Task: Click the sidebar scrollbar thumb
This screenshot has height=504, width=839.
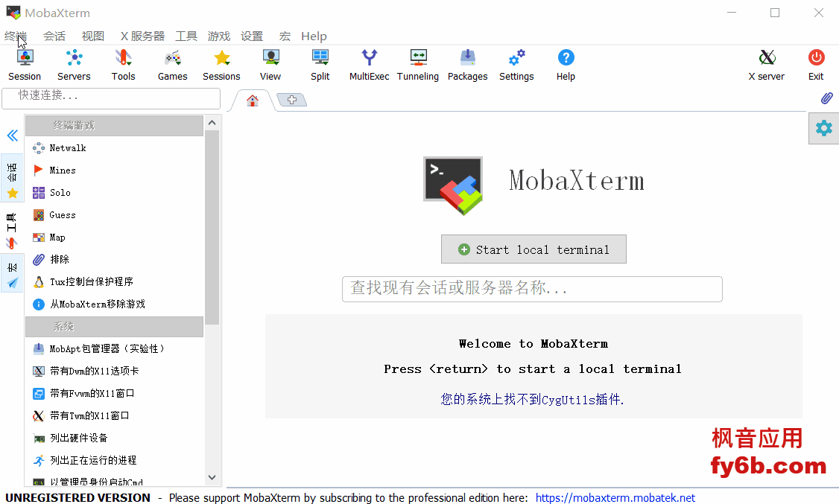Action: click(212, 227)
